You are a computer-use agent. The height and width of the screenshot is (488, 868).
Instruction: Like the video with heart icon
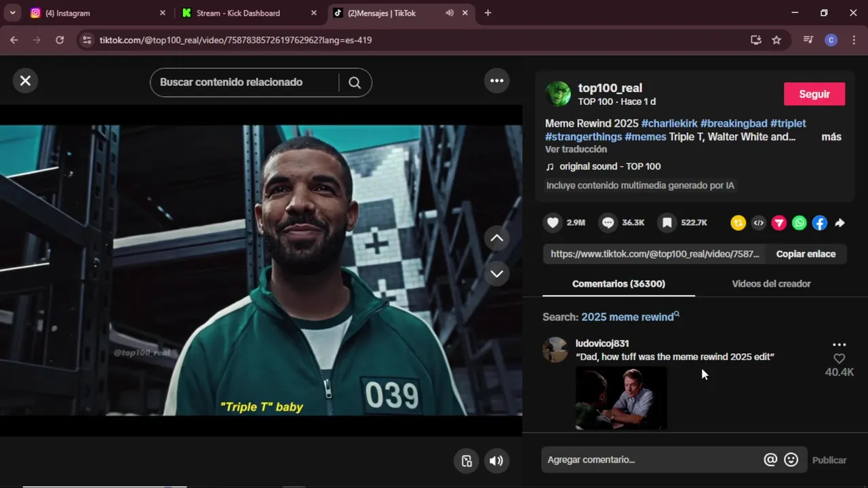[x=553, y=222]
